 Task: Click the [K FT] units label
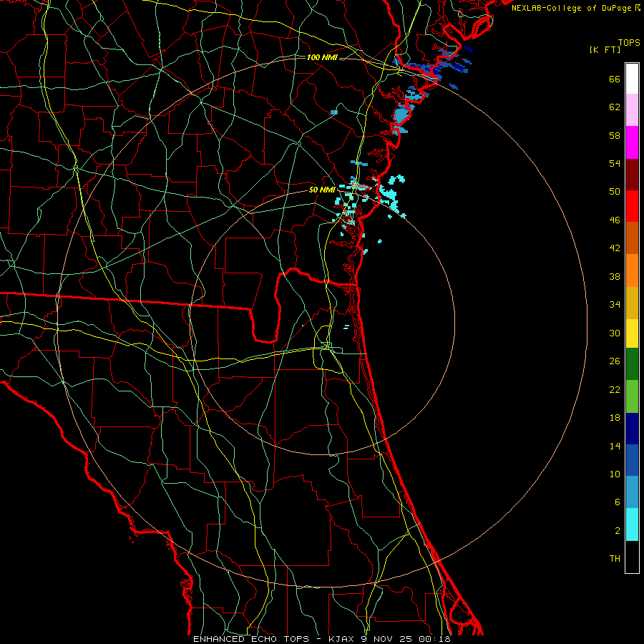pos(605,50)
